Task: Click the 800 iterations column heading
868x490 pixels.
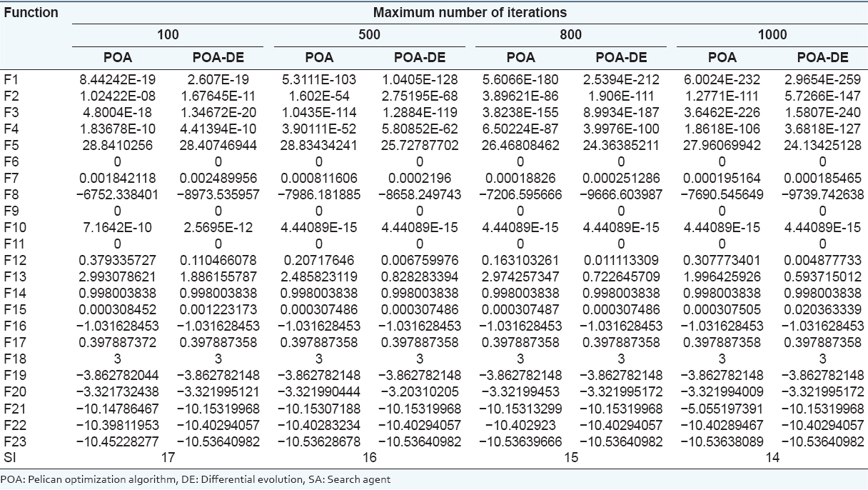Action: [x=571, y=34]
